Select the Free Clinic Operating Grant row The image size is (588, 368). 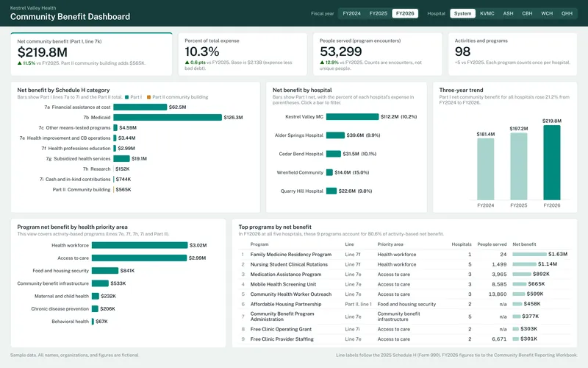[x=404, y=329]
